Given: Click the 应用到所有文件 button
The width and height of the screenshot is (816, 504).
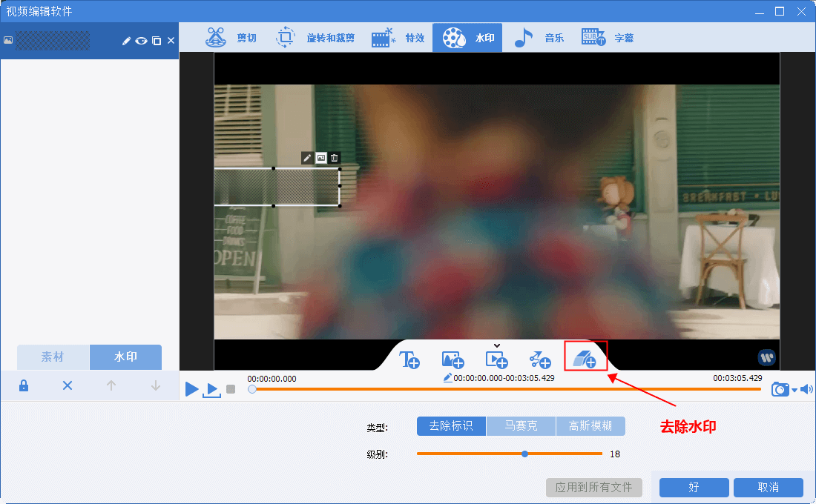Looking at the screenshot, I should click(x=593, y=488).
